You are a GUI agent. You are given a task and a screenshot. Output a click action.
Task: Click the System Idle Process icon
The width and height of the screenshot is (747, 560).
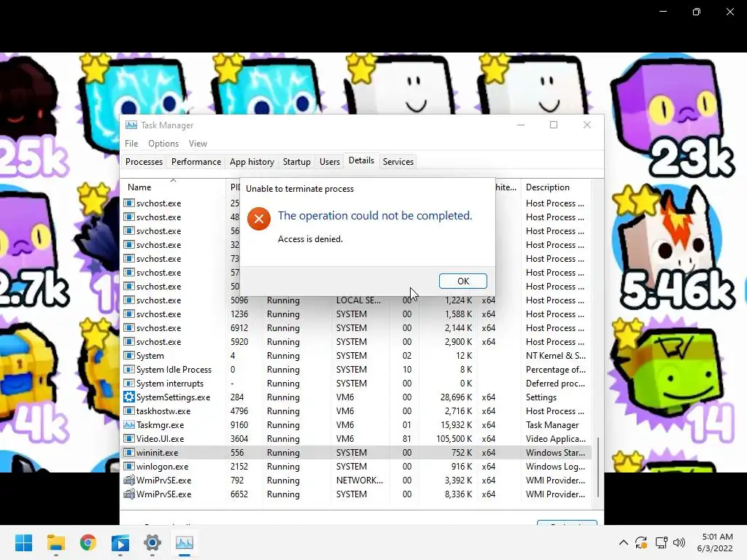[x=128, y=369]
